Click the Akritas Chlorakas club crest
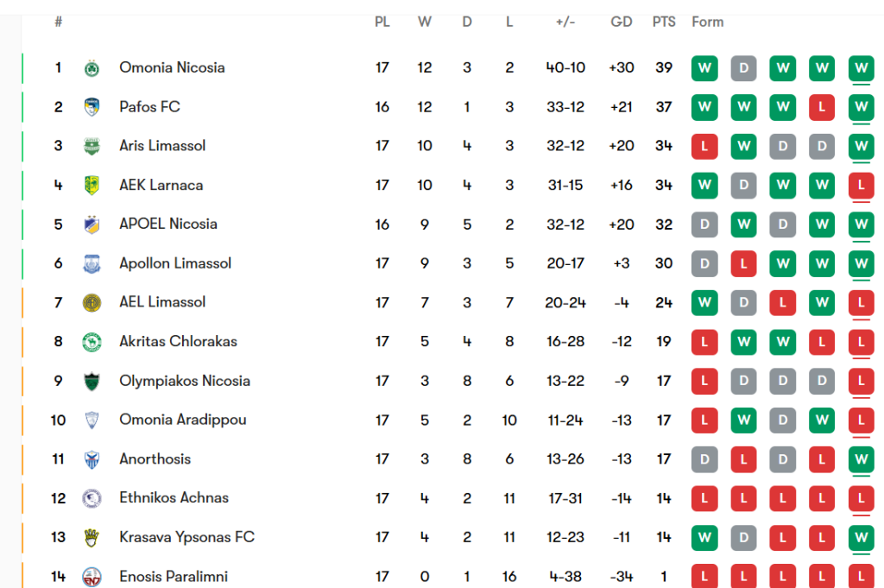The image size is (884, 588). point(92,342)
